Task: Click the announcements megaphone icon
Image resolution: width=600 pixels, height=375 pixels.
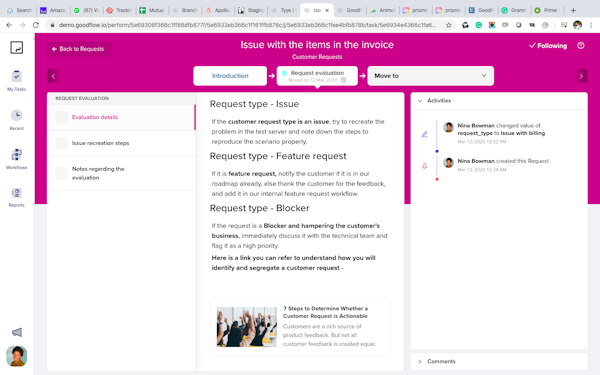Action: pyautogui.click(x=16, y=332)
